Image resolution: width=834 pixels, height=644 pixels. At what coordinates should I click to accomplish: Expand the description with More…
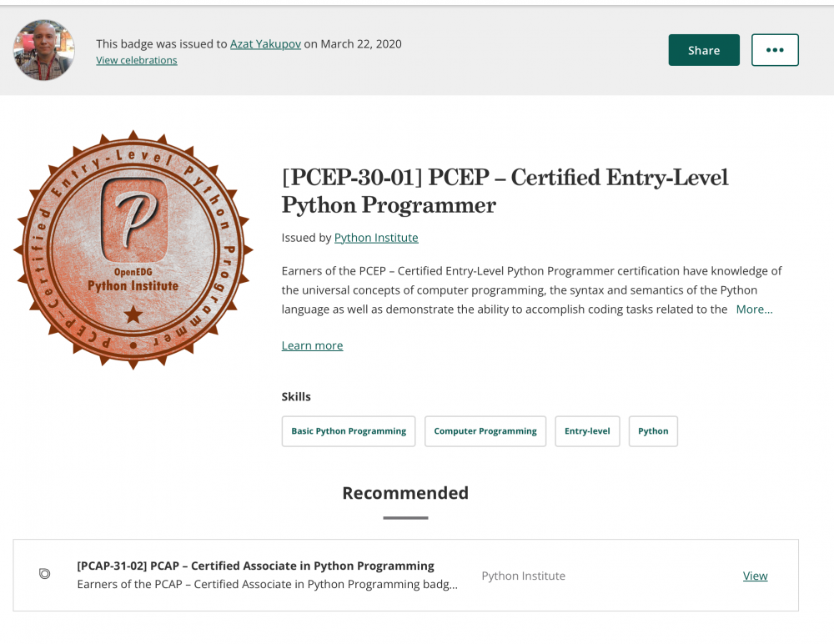point(754,309)
